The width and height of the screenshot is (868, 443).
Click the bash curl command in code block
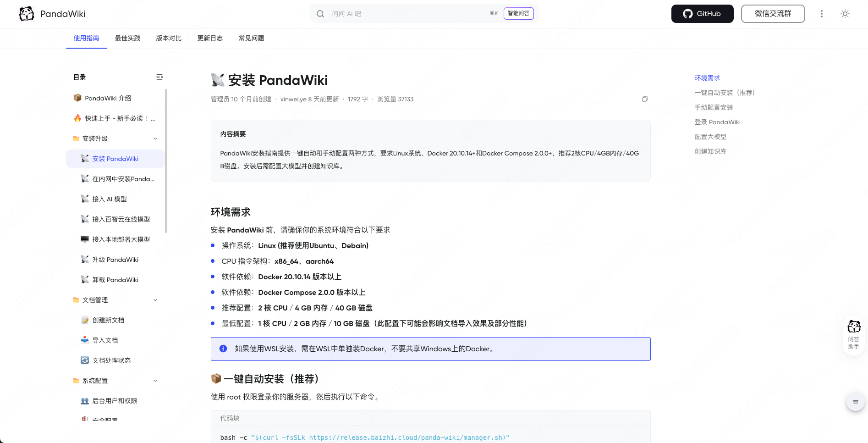[365, 437]
